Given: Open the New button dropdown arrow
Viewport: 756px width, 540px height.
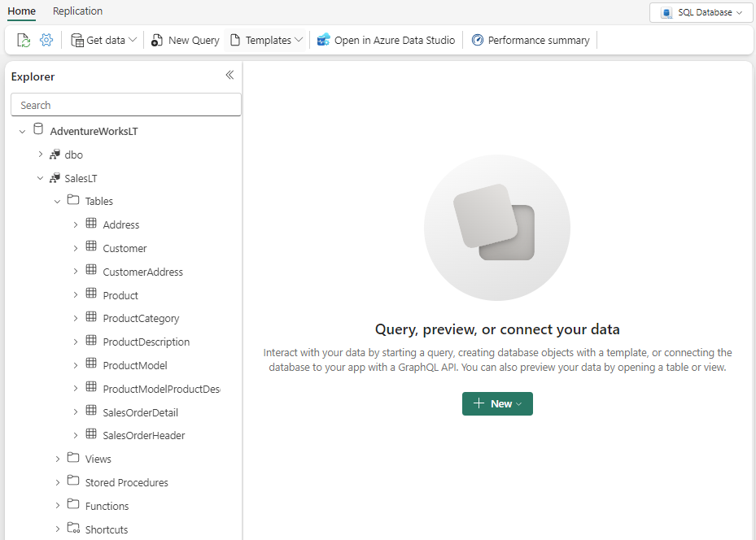Looking at the screenshot, I should (519, 404).
